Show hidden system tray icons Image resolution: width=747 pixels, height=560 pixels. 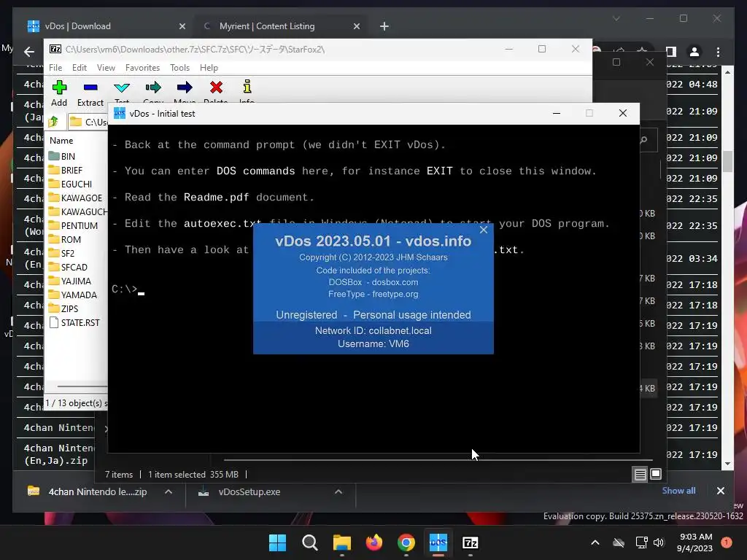(595, 542)
